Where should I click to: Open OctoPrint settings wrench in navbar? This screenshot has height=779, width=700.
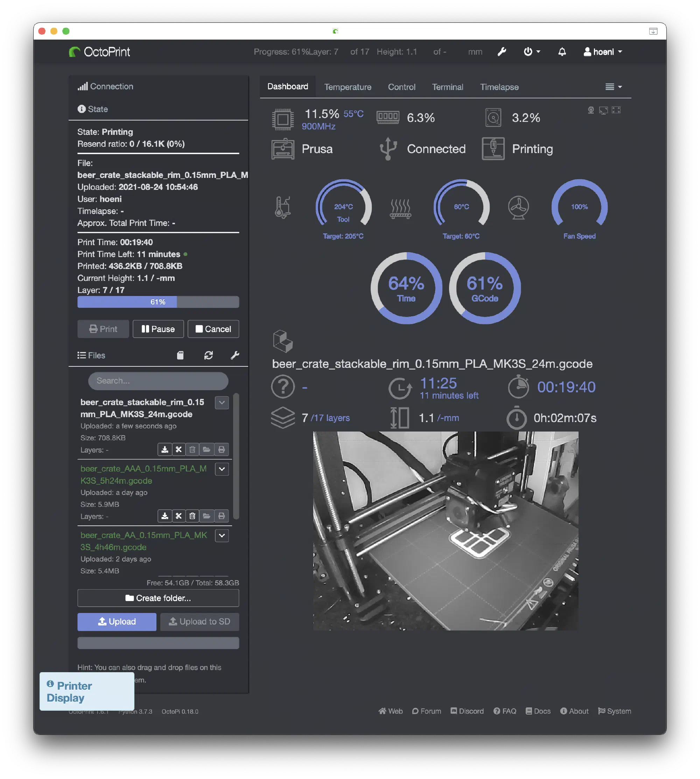502,51
